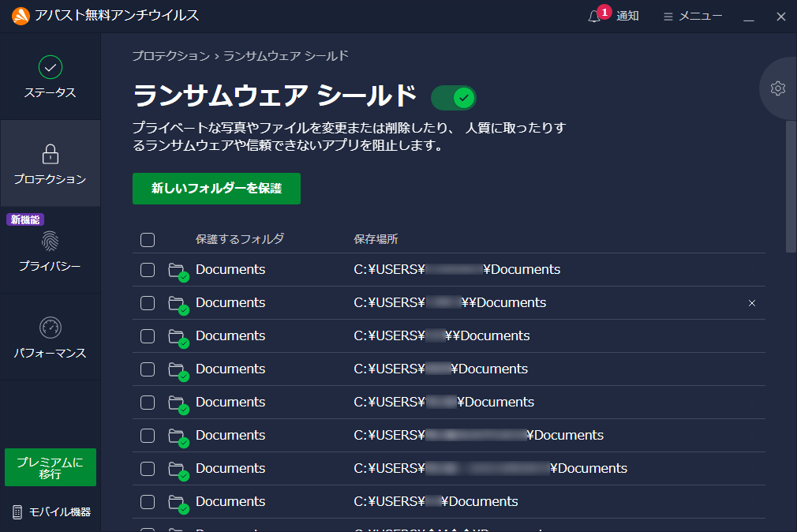The image size is (797, 532).
Task: Open the 通知 notification bell
Action: click(x=613, y=16)
